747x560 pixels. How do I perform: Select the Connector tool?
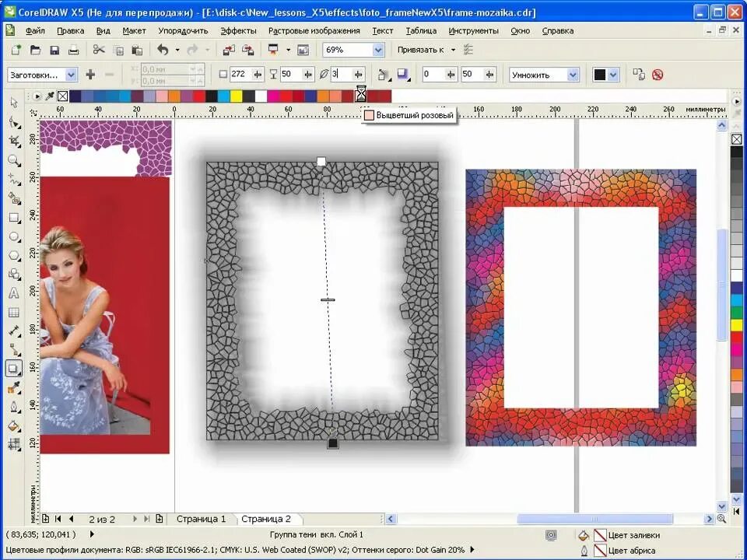coord(14,350)
